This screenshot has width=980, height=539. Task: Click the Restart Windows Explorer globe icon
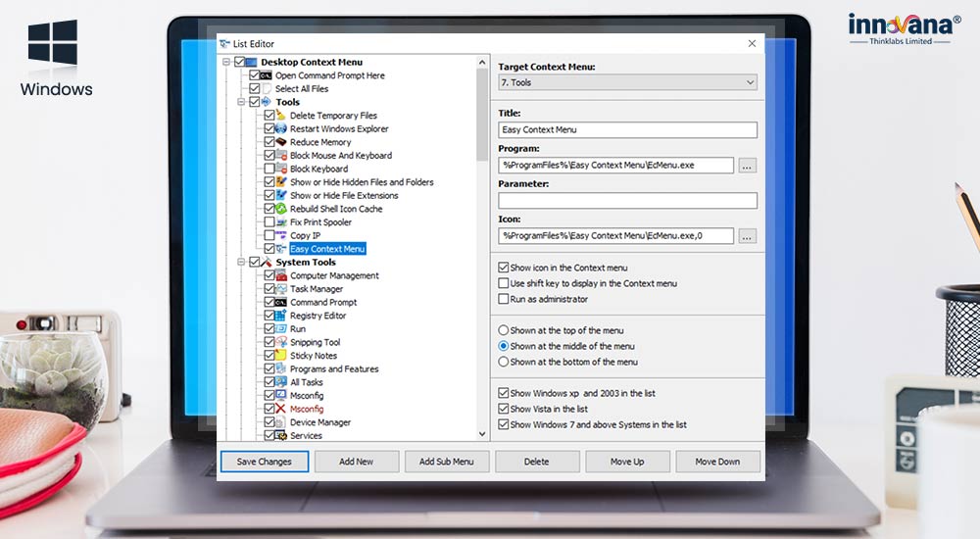point(281,128)
